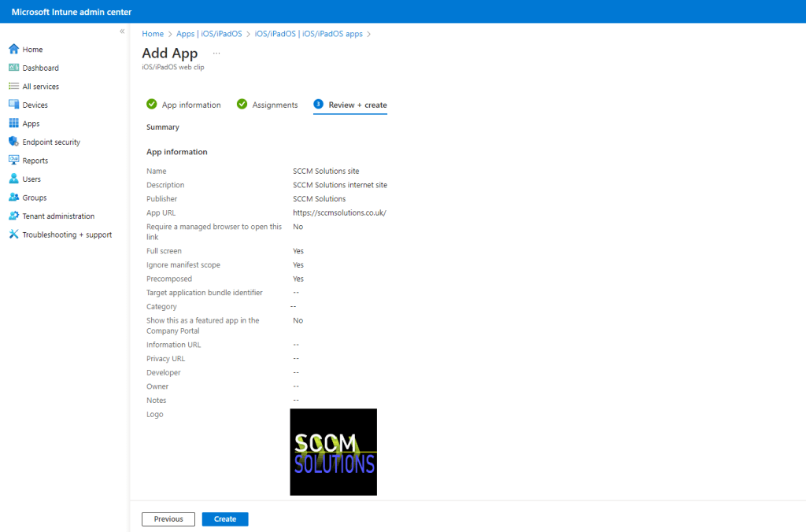Switch to the App information step

tap(183, 105)
